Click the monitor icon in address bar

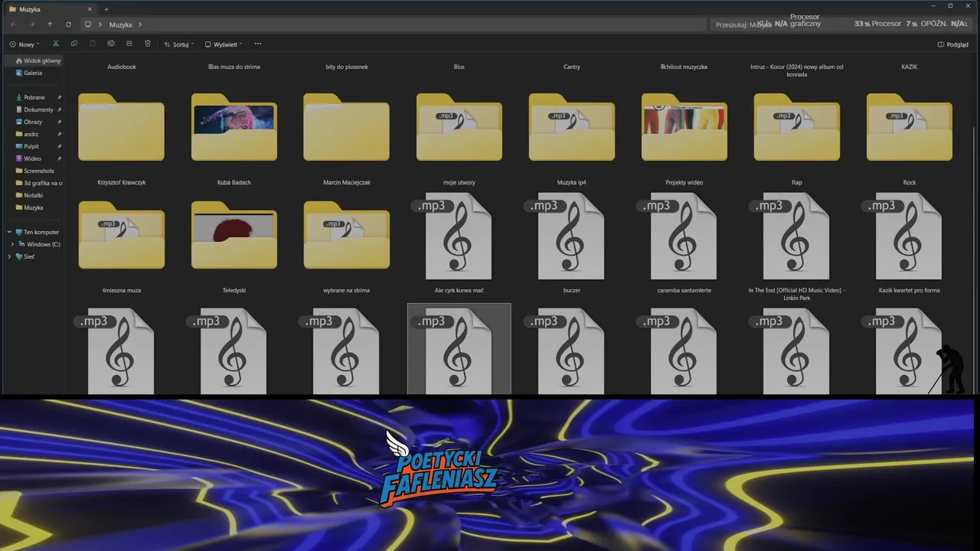[x=88, y=24]
